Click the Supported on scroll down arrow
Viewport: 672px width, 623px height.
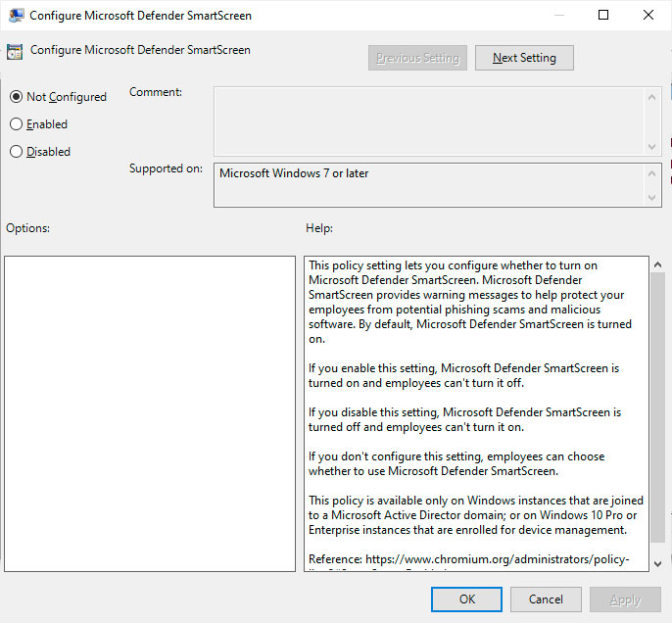[x=651, y=198]
